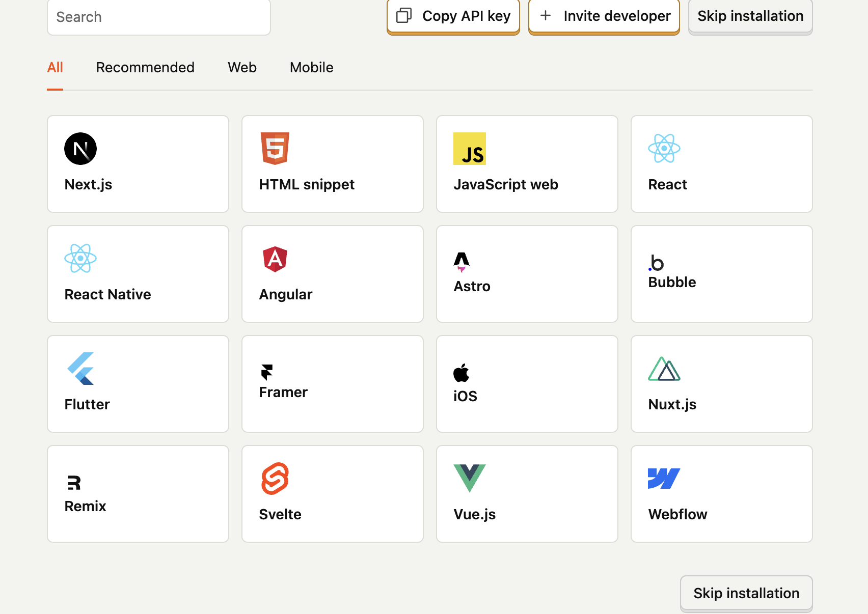Click Skip installation at the bottom

pos(746,593)
